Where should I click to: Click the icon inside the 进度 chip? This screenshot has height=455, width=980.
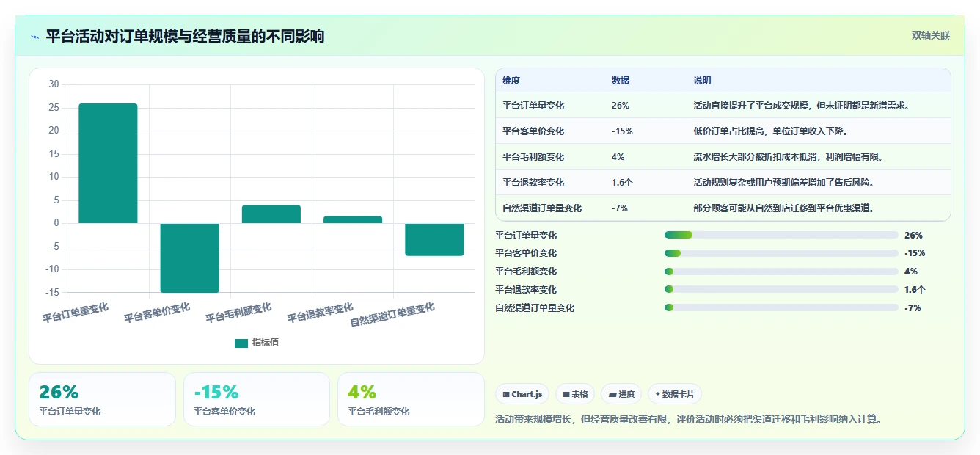tap(612, 395)
